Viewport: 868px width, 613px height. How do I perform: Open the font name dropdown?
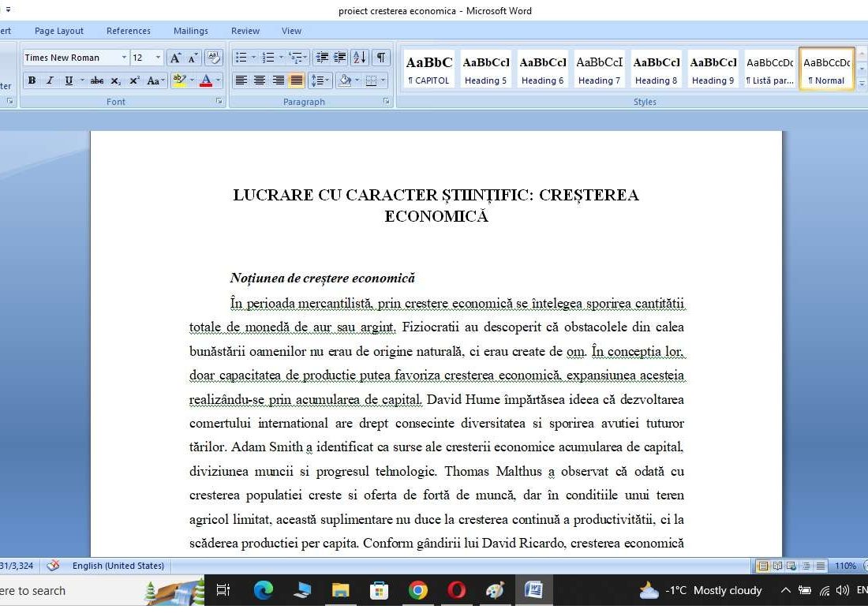(125, 57)
